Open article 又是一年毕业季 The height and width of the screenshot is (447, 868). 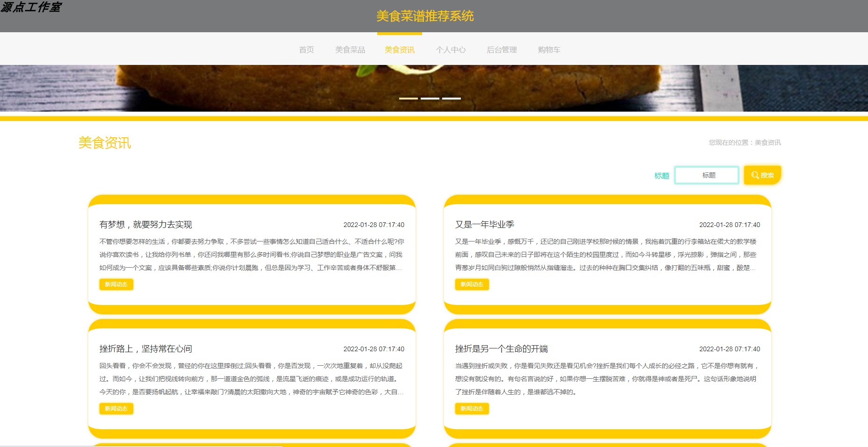[485, 225]
